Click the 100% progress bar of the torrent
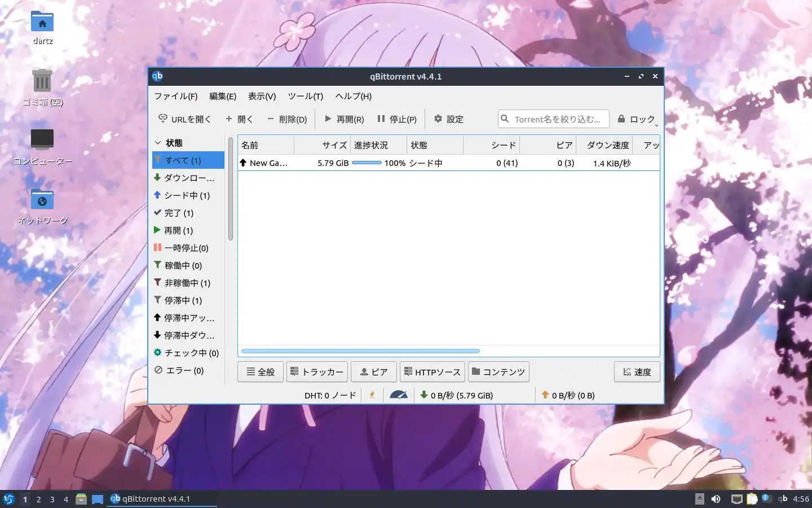The height and width of the screenshot is (508, 812). (x=367, y=163)
